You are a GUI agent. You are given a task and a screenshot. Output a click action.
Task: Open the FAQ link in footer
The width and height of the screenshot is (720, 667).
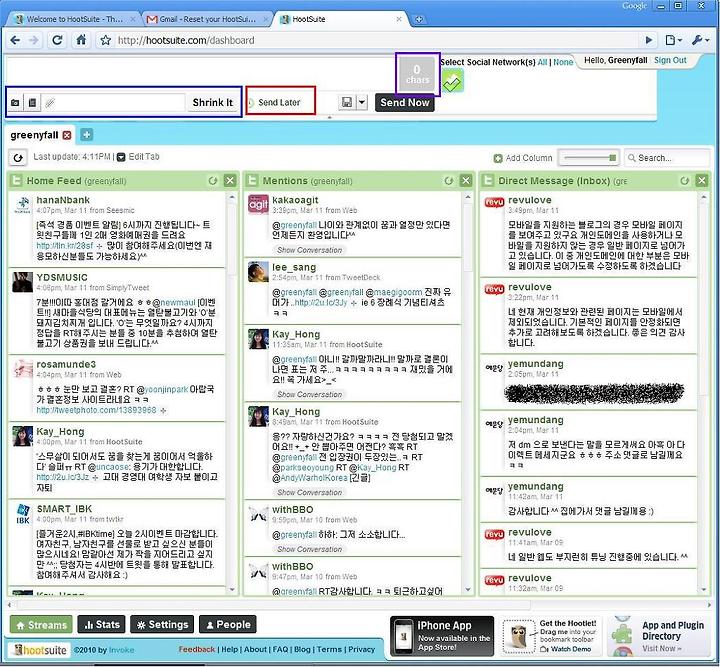tap(280, 649)
